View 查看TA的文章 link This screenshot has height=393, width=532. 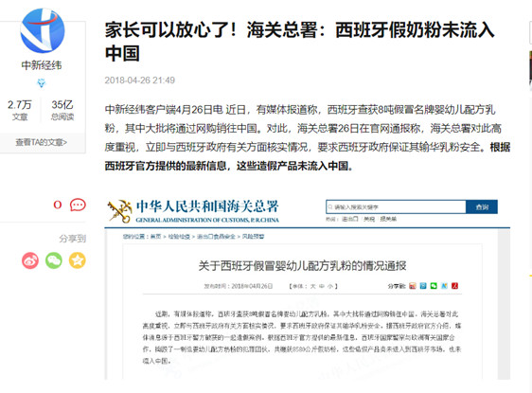41,142
